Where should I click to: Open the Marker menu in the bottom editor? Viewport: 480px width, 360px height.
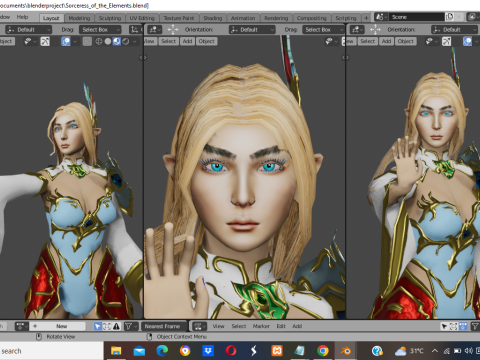(x=261, y=326)
